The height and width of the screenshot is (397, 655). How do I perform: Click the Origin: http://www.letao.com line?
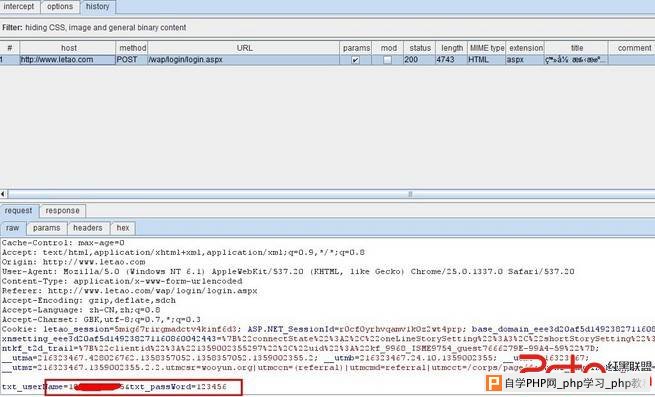(x=74, y=262)
